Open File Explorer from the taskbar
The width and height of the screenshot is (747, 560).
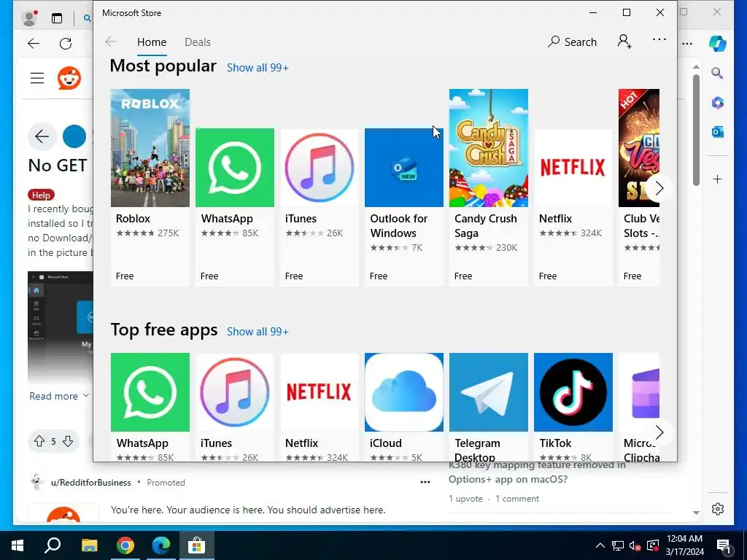pyautogui.click(x=89, y=545)
